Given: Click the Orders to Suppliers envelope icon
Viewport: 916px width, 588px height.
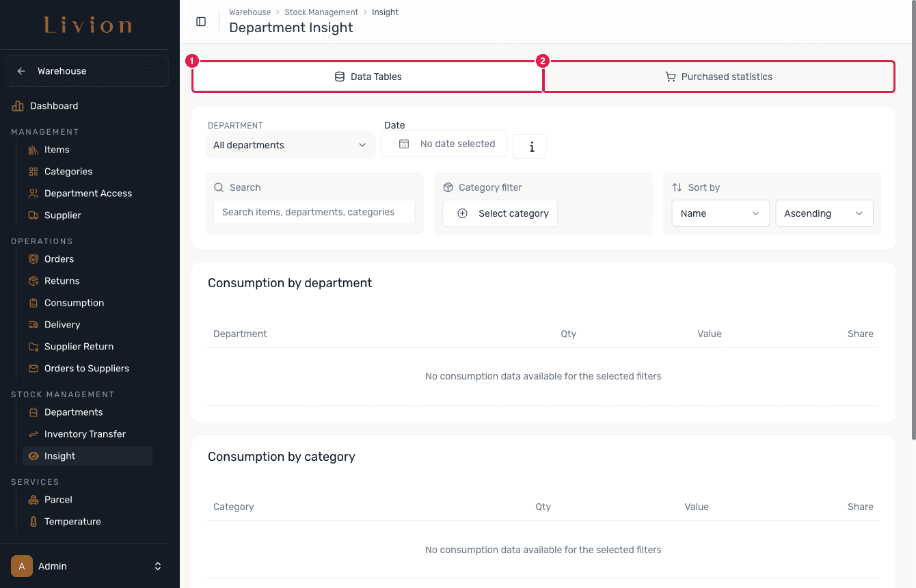Looking at the screenshot, I should [x=33, y=369].
